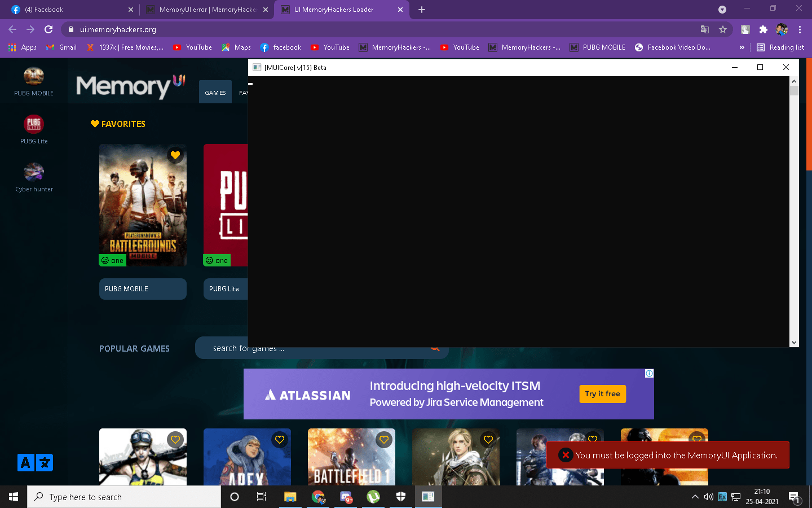
Task: Open PUBG MOBILE bookmark in bookmarks bar
Action: point(598,47)
